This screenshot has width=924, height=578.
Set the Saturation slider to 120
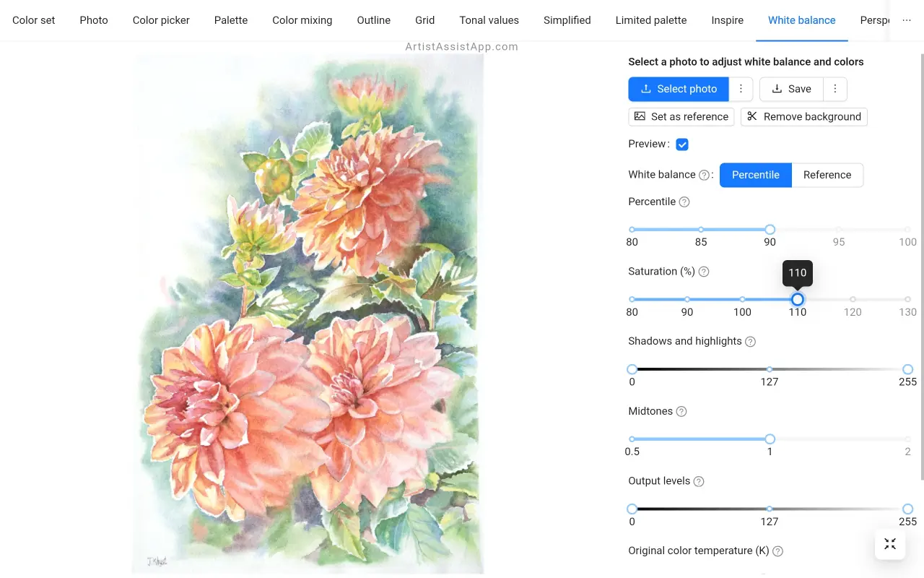pyautogui.click(x=853, y=299)
